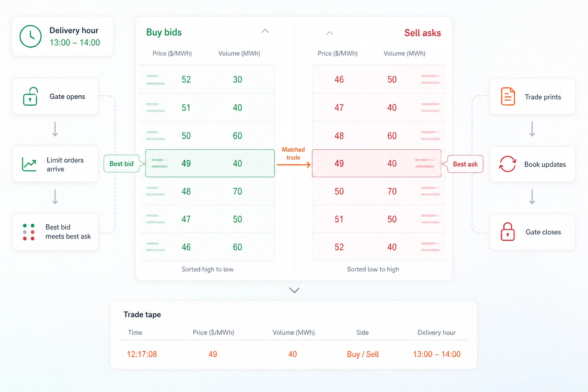This screenshot has height=392, width=588.
Task: Switch to the Sell asks heading
Action: (x=422, y=33)
